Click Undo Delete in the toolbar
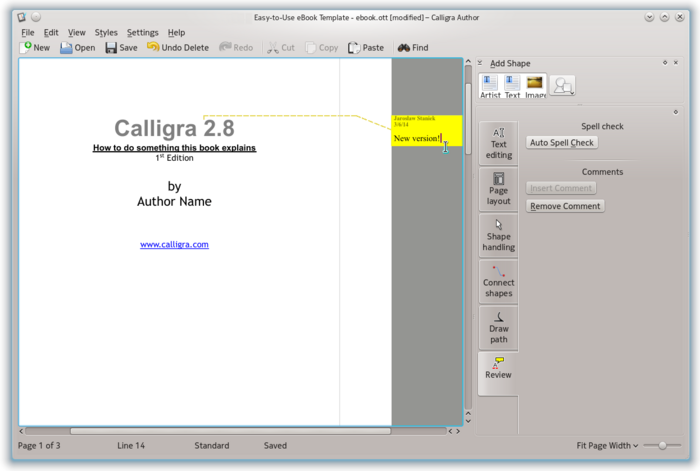This screenshot has height=471, width=700. tap(177, 47)
